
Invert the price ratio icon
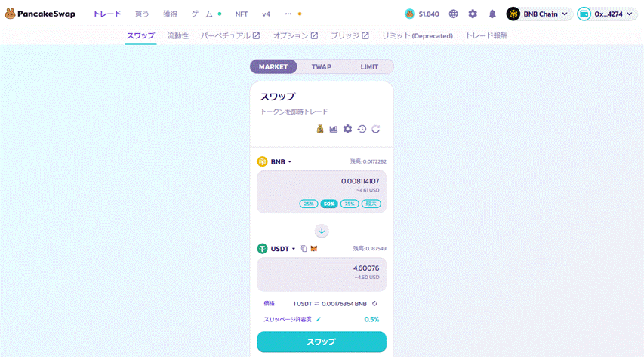tap(374, 304)
